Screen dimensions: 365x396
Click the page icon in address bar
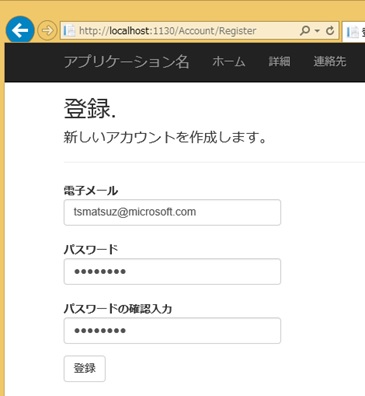(69, 31)
